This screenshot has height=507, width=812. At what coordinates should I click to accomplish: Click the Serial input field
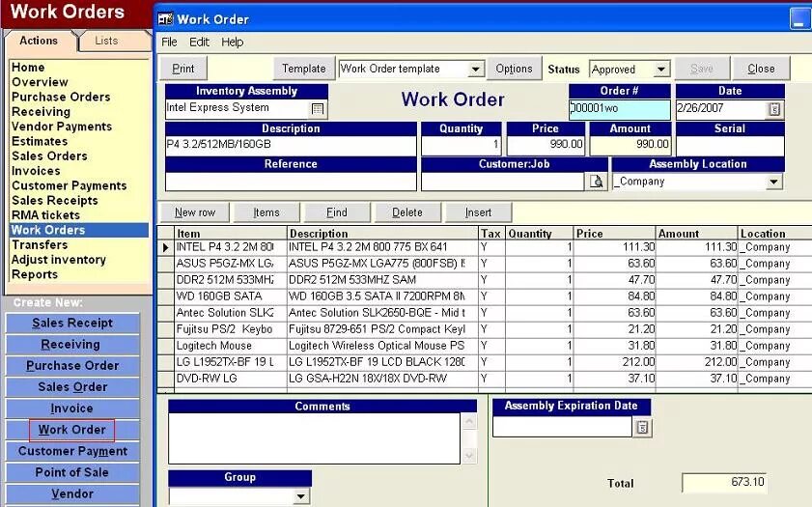730,145
